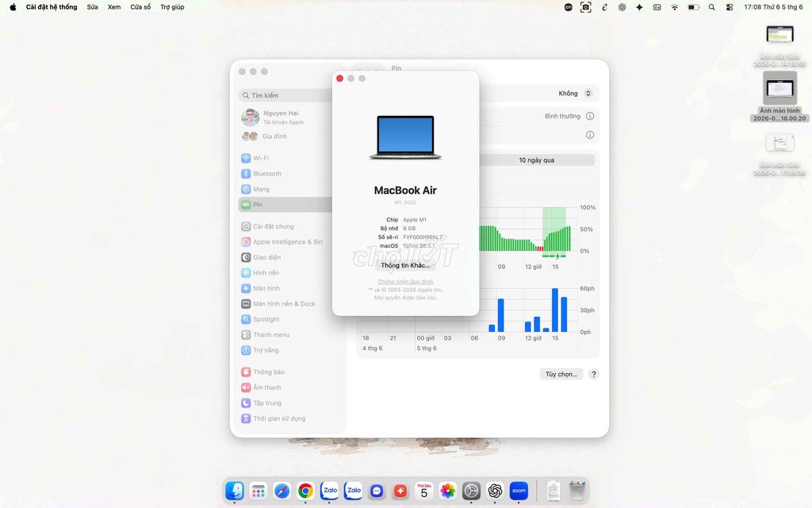Click the Zoom status icon in menu bar
The image size is (812, 508).
point(568,7)
